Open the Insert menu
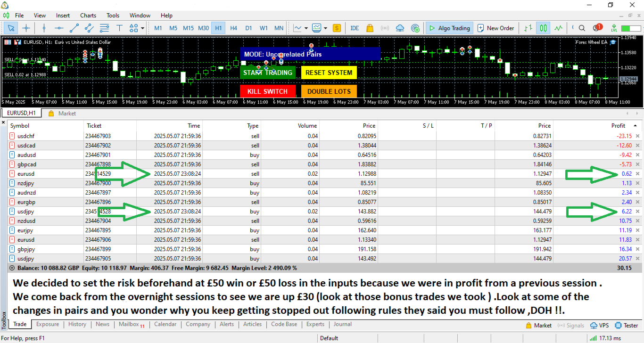This screenshot has height=343, width=644. [63, 16]
